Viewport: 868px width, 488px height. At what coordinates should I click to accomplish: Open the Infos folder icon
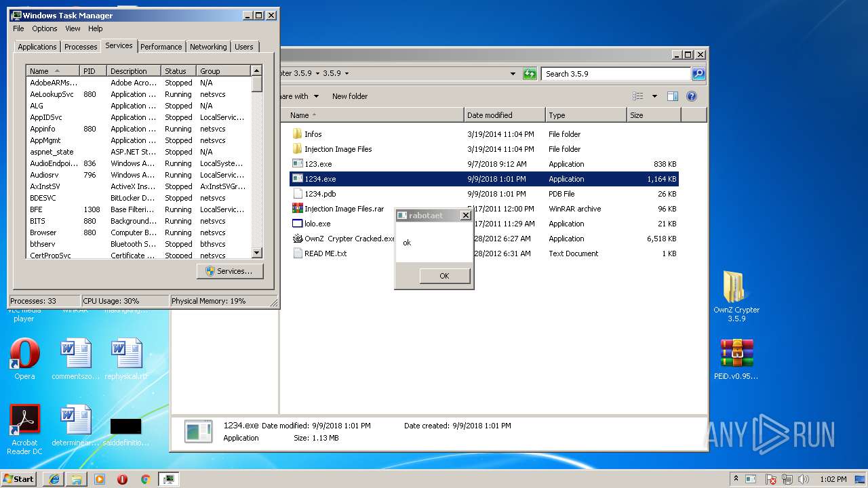coord(297,134)
